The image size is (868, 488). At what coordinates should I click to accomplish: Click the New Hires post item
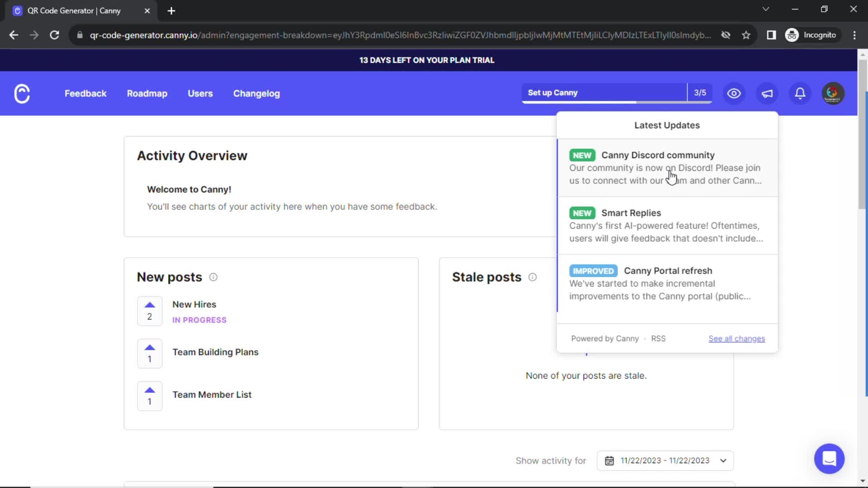(194, 305)
